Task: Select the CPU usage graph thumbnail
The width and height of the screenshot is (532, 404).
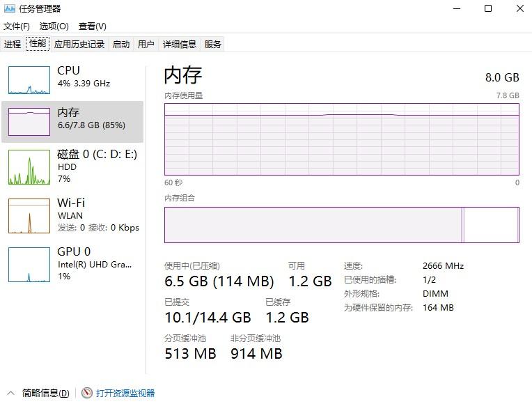Action: (x=29, y=80)
